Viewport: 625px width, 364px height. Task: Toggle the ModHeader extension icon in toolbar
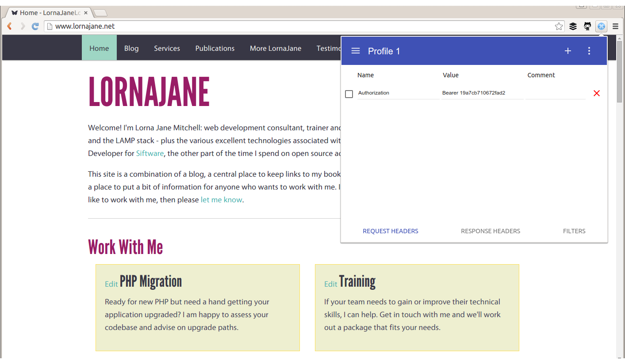click(601, 27)
